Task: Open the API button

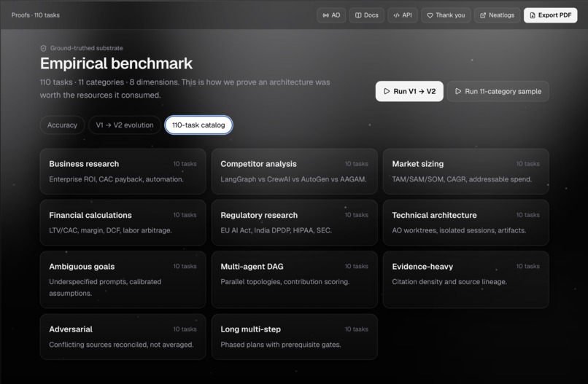Action: pyautogui.click(x=403, y=15)
